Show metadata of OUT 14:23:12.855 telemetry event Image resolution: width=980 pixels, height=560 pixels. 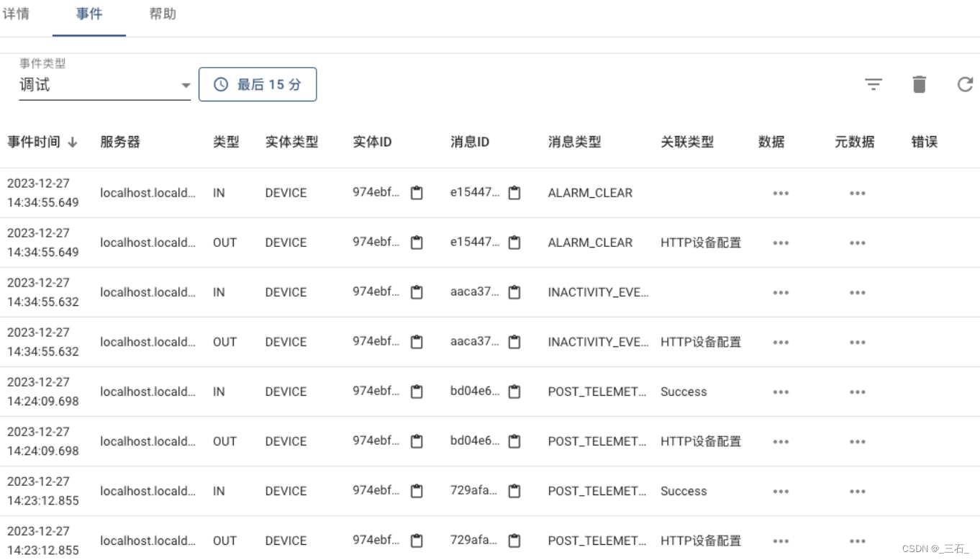(x=857, y=541)
